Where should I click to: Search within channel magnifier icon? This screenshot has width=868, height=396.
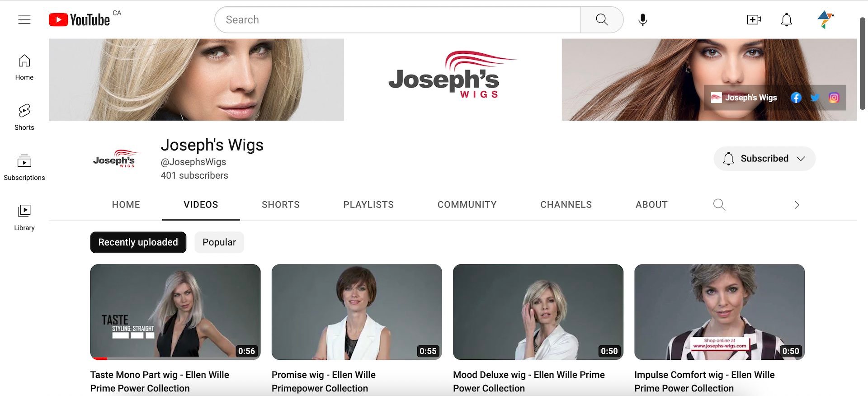[719, 205]
